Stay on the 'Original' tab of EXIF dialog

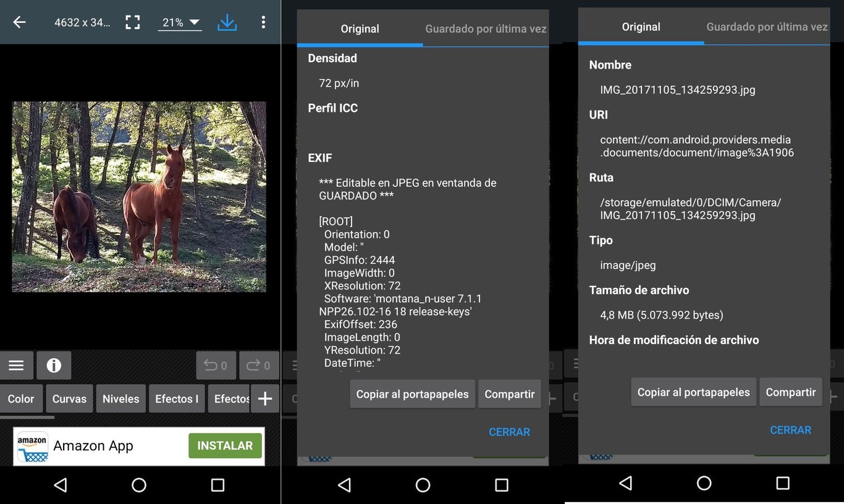[360, 28]
